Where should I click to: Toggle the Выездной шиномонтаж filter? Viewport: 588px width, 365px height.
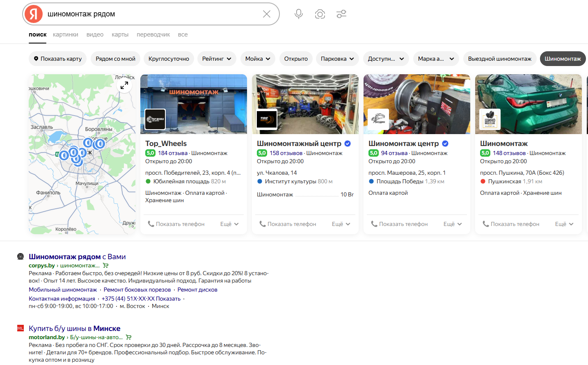(x=500, y=59)
